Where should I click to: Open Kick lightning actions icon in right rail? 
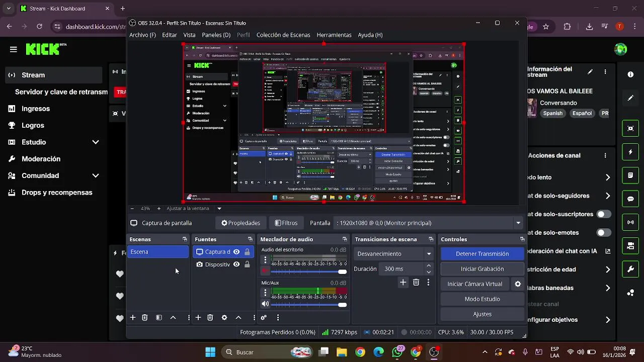630,152
